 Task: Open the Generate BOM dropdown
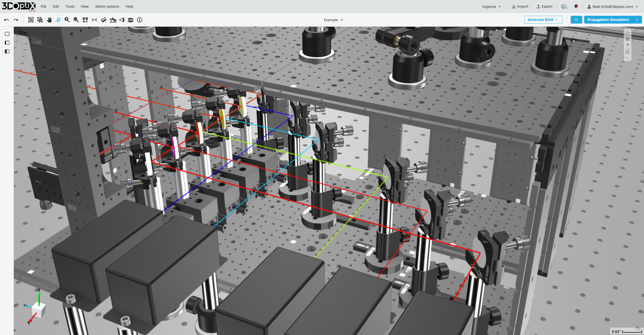coord(543,20)
